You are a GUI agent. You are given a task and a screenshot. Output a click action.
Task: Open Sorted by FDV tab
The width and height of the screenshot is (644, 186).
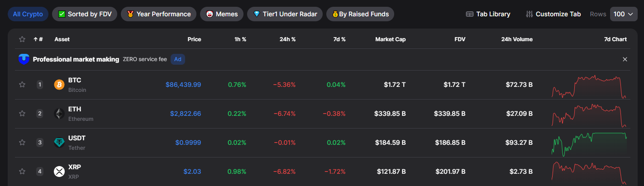[85, 14]
